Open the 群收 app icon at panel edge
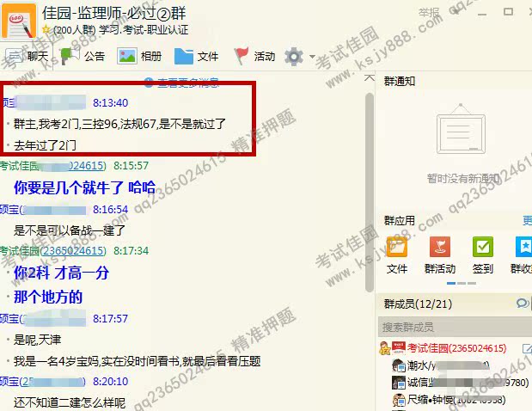 tap(523, 255)
